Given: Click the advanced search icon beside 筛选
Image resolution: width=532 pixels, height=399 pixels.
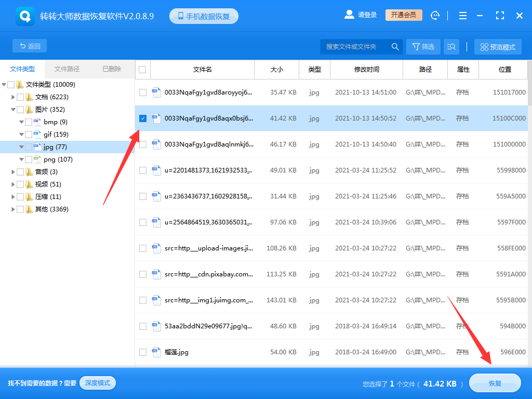Looking at the screenshot, I should click(451, 46).
